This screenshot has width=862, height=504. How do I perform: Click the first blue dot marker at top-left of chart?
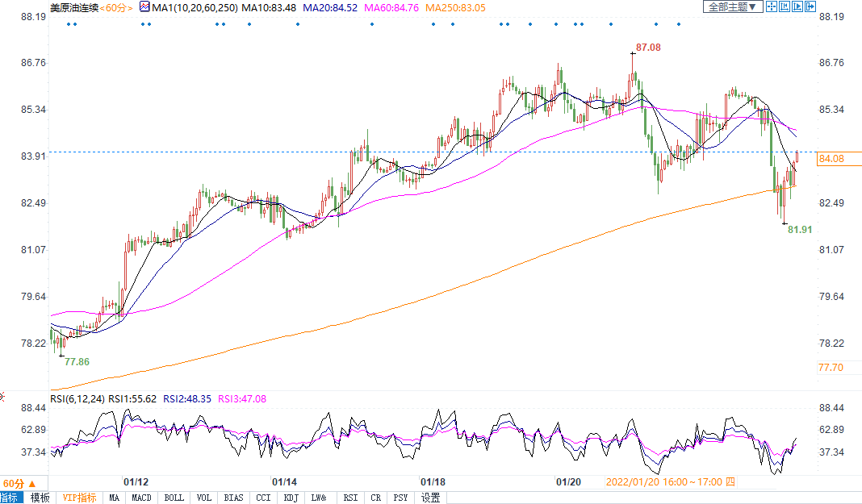pyautogui.click(x=68, y=23)
